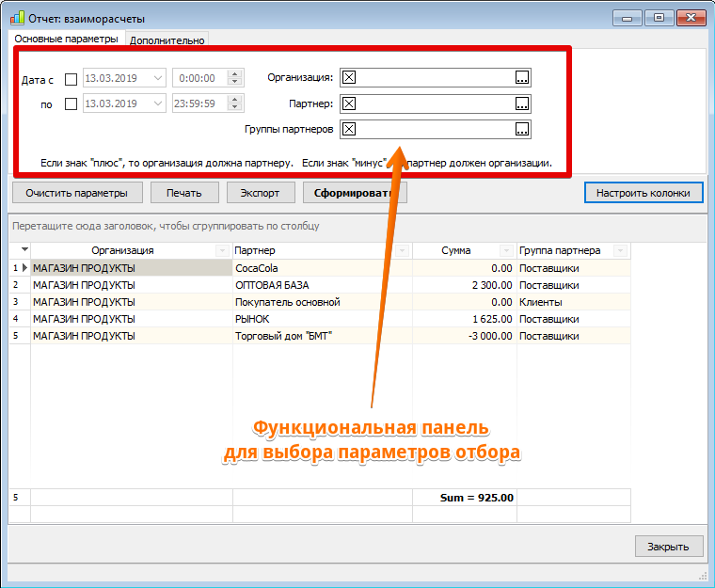Open the Организация column filter dropdown
The image size is (715, 588).
point(222,250)
